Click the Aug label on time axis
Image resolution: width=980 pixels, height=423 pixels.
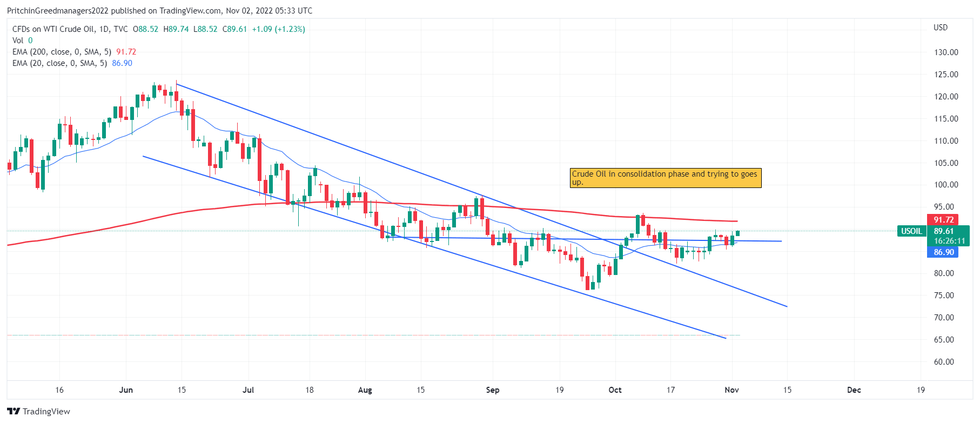[365, 390]
